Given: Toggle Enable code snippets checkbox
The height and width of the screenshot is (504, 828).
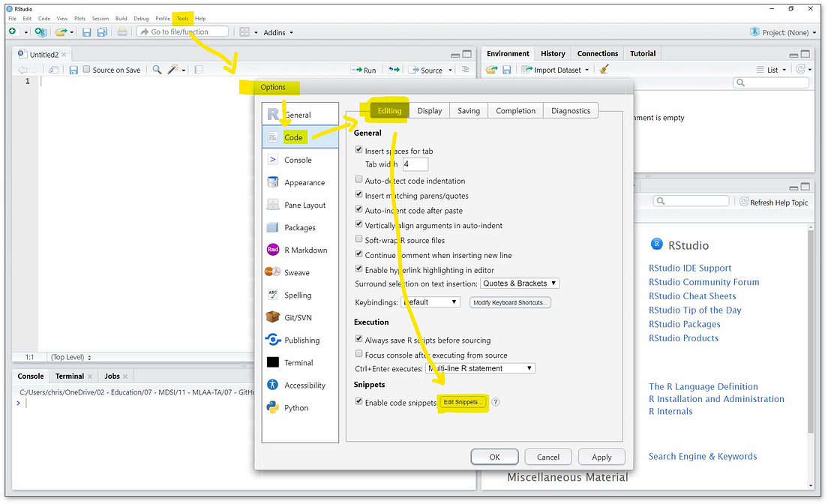Looking at the screenshot, I should pyautogui.click(x=359, y=401).
